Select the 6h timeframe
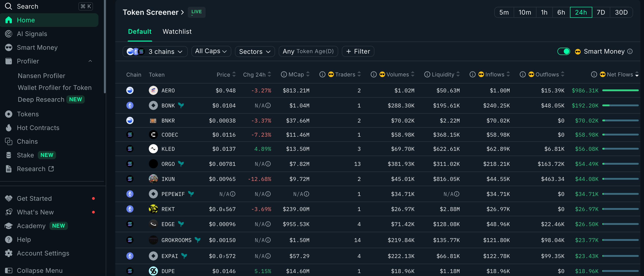 pyautogui.click(x=561, y=12)
